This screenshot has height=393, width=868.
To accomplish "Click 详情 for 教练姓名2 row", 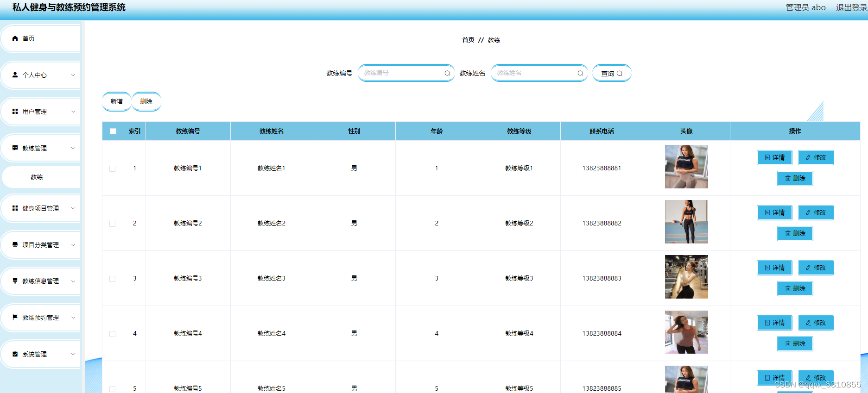I will tap(774, 212).
